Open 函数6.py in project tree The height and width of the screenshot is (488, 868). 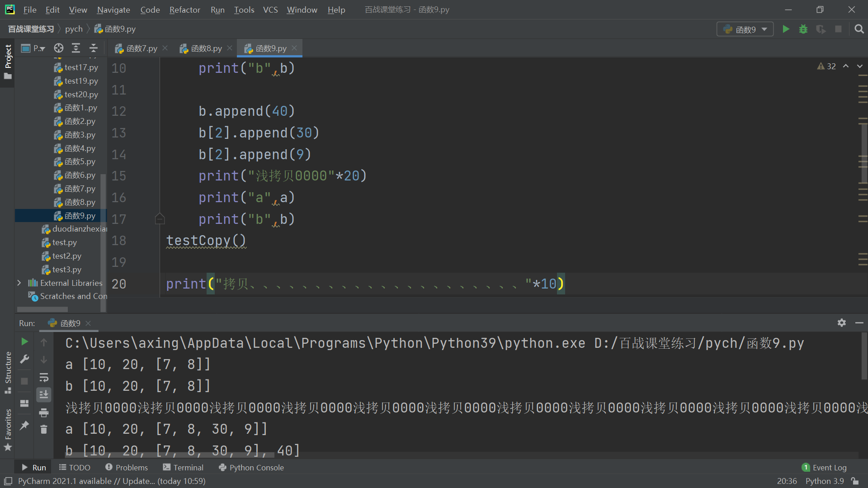(75, 175)
